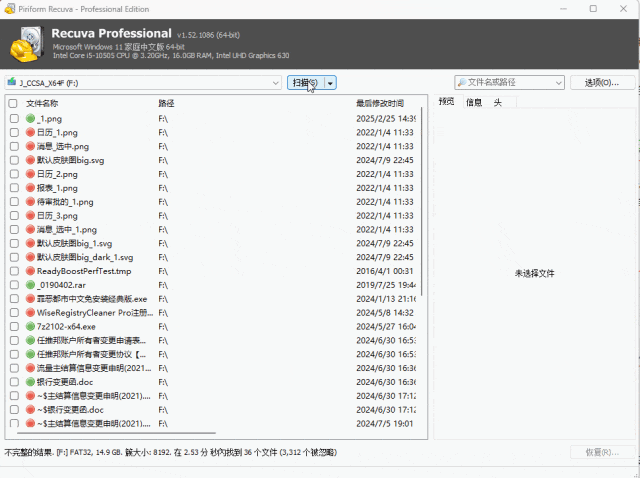Image resolution: width=640 pixels, height=478 pixels.
Task: Click the horizontal scrollbar of file list
Action: tap(116, 433)
